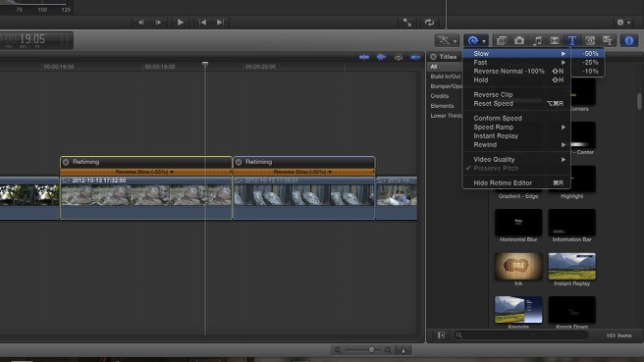644x362 pixels.
Task: Toggle Preserve Pitch checkmark
Action: pos(516,169)
